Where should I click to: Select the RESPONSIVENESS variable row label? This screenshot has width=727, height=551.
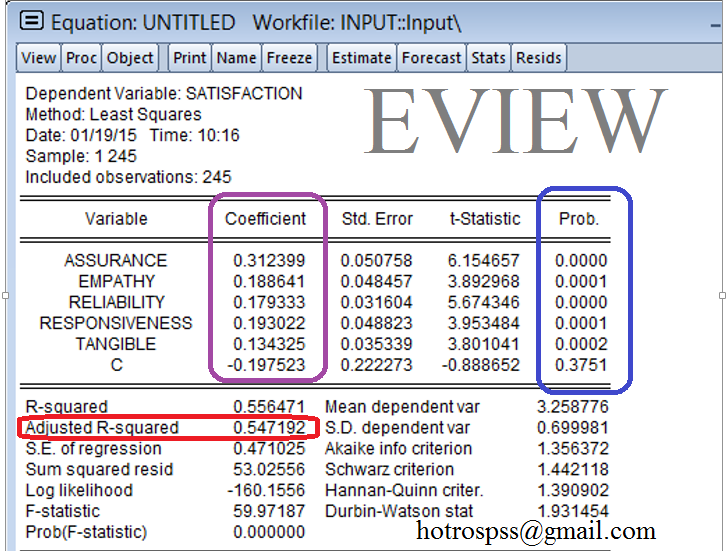[x=116, y=323]
